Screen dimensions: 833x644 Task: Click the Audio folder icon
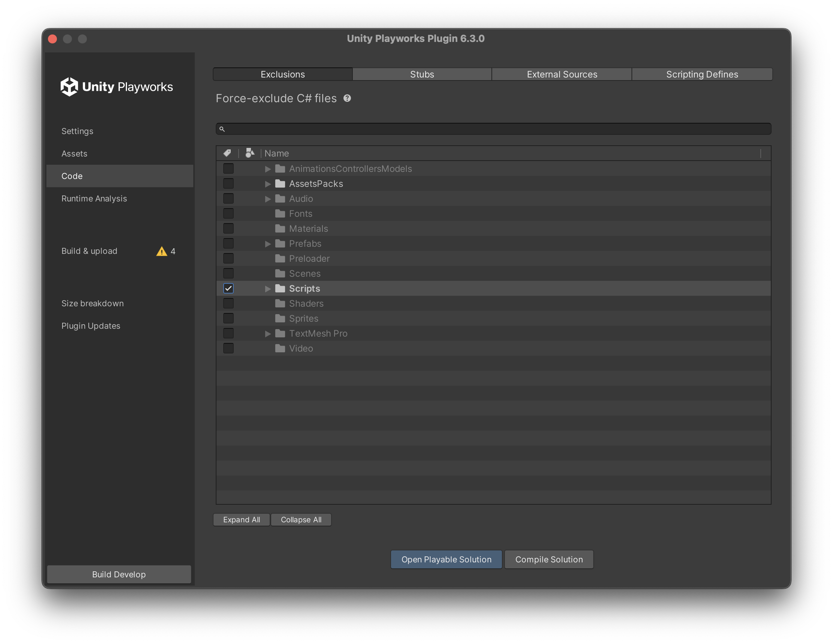click(x=280, y=199)
